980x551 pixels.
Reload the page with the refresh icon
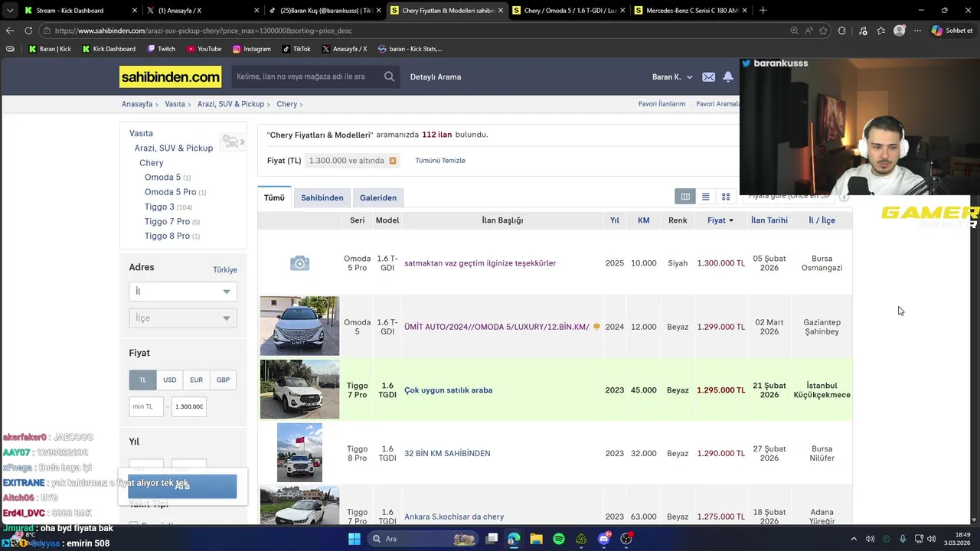coord(28,31)
